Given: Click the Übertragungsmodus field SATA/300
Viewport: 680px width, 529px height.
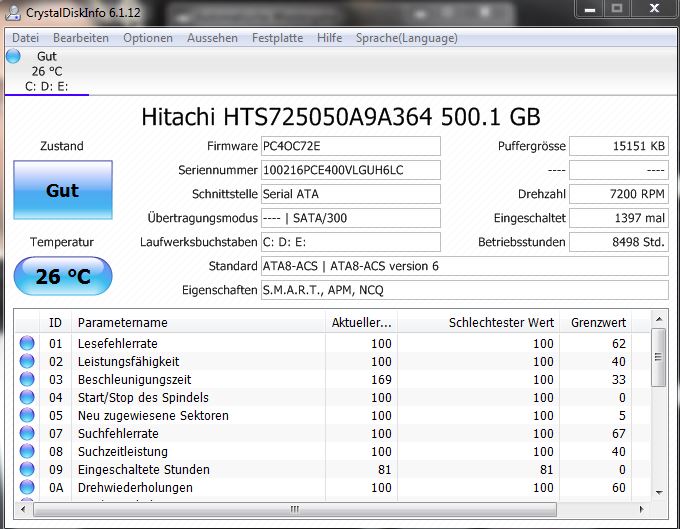Looking at the screenshot, I should pos(351,218).
